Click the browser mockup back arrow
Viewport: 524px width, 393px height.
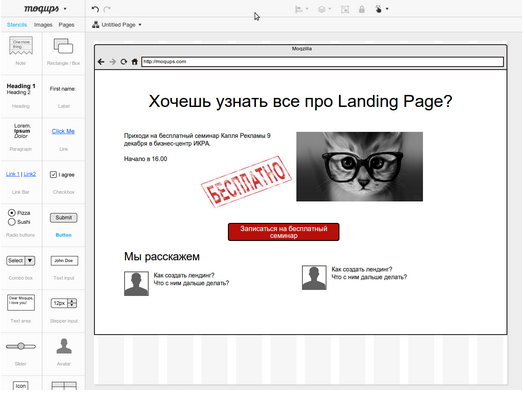(x=101, y=62)
